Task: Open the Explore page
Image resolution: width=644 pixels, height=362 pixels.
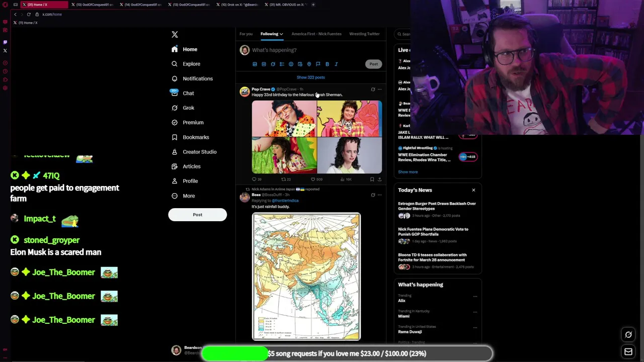Action: click(186, 64)
